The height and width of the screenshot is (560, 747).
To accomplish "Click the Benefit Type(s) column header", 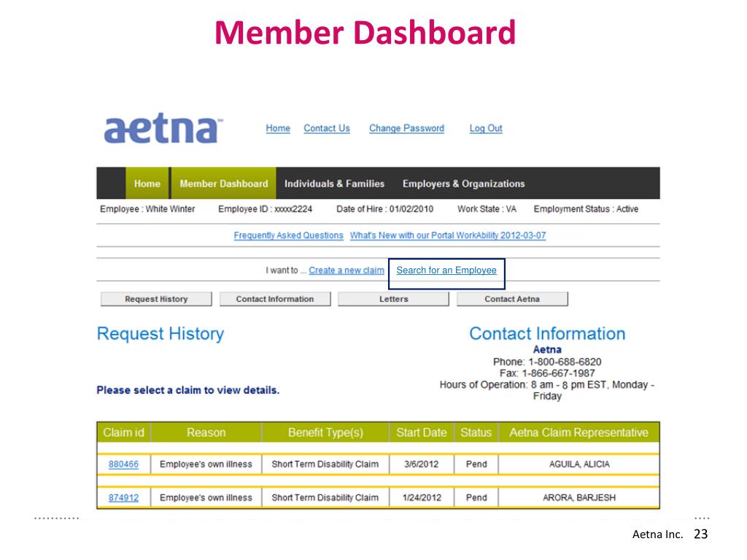I will click(x=325, y=432).
